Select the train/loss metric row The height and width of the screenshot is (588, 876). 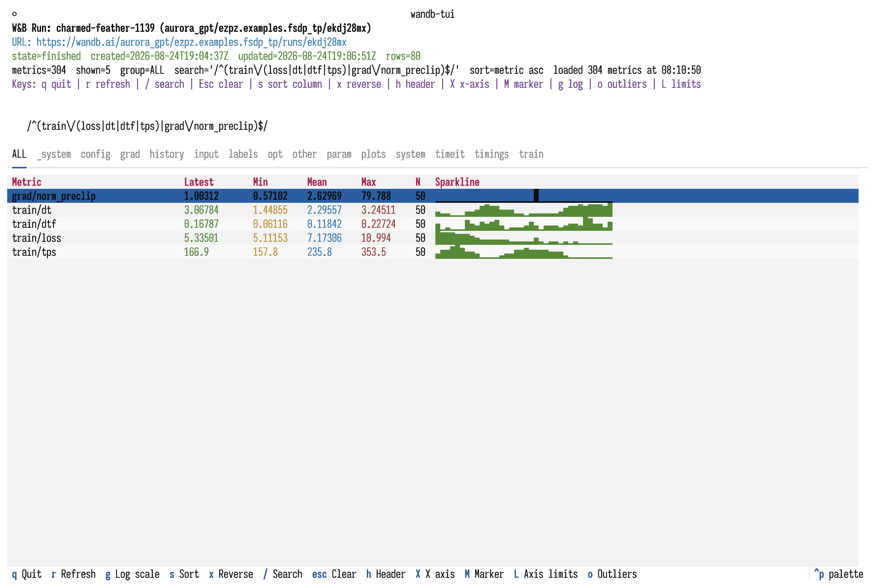pyautogui.click(x=433, y=238)
